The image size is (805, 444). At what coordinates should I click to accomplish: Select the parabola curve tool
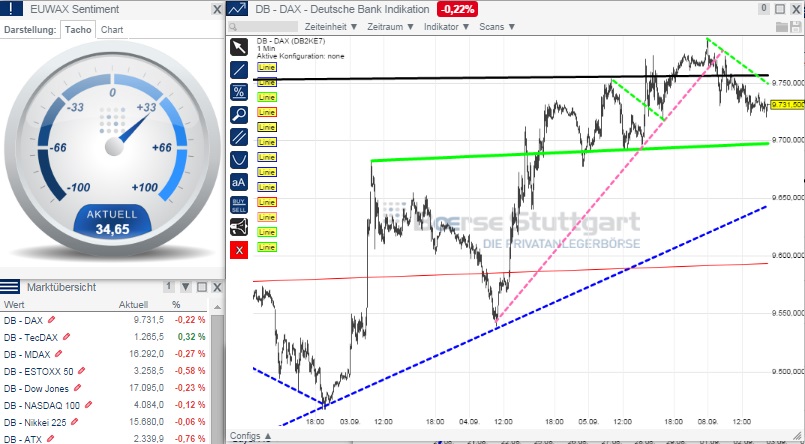tap(239, 160)
